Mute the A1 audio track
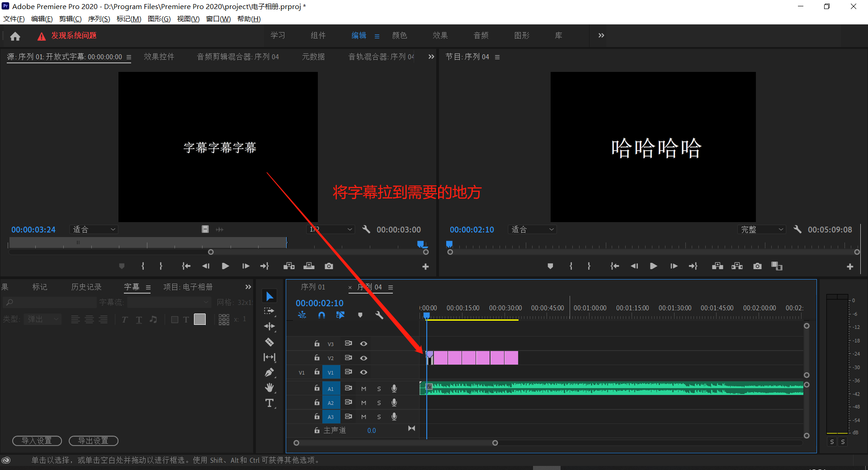This screenshot has height=470, width=868. pos(363,389)
